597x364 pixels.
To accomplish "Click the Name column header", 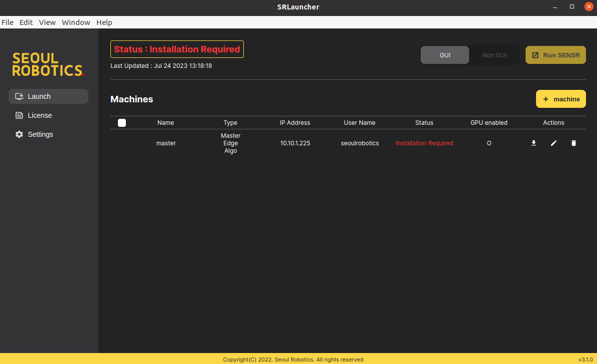I will tap(166, 122).
